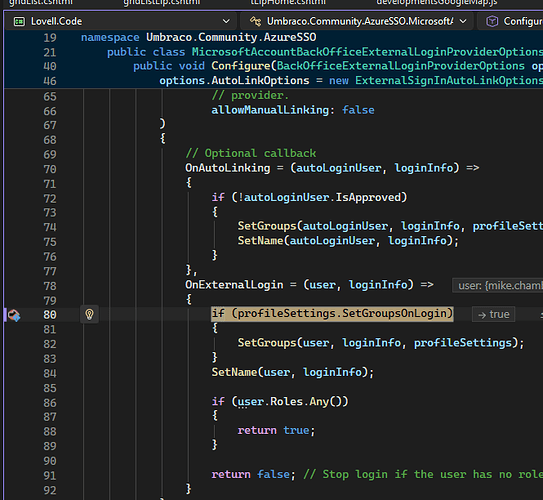Viewport: 543px width, 500px height.
Task: Open the Umbraco.Community.AzureSSO type dropdown arrow
Action: [x=463, y=21]
